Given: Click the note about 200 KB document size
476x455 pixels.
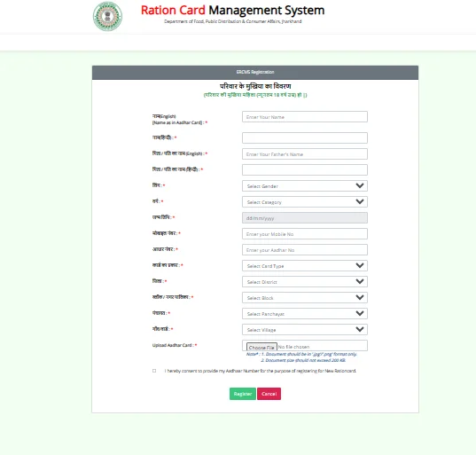Looking at the screenshot, I should coord(303,360).
